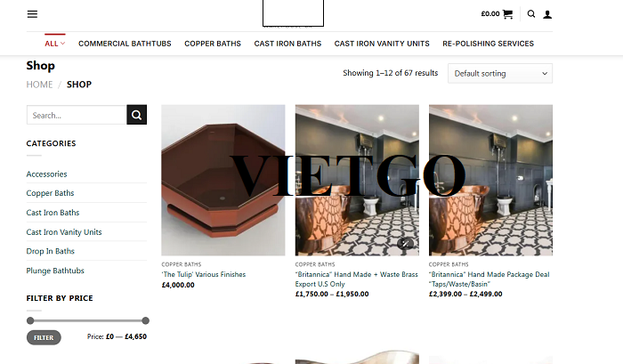Click the HOME breadcrumb link
Viewport: 623px width, 364px height.
[x=39, y=85]
